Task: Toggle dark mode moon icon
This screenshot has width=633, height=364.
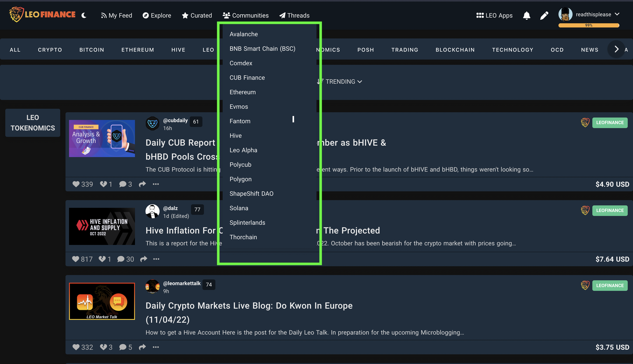Action: [84, 15]
